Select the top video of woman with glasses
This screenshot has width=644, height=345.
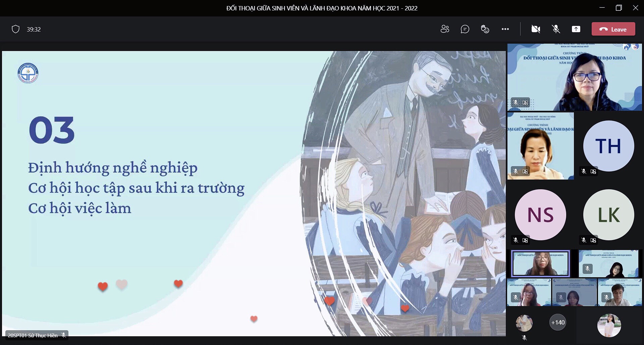tap(574, 77)
